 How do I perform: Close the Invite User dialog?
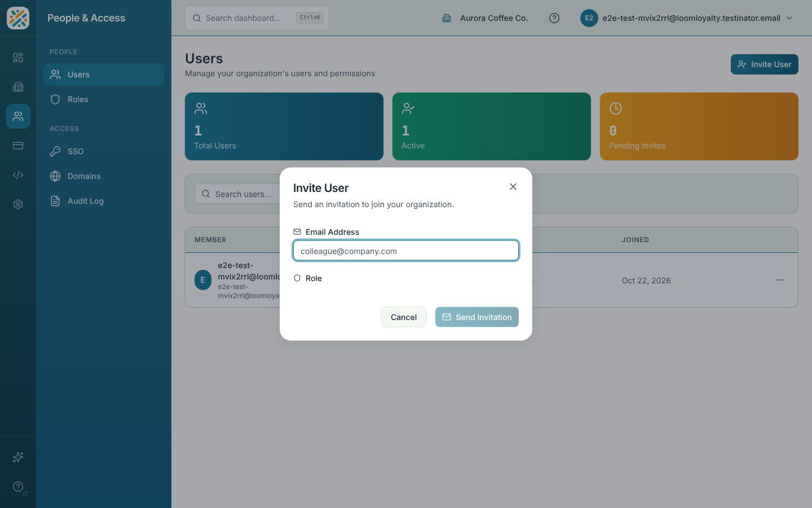click(513, 187)
